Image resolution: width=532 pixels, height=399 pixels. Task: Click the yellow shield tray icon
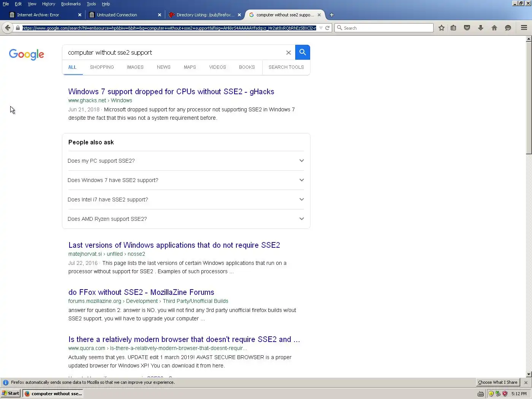tap(491, 394)
